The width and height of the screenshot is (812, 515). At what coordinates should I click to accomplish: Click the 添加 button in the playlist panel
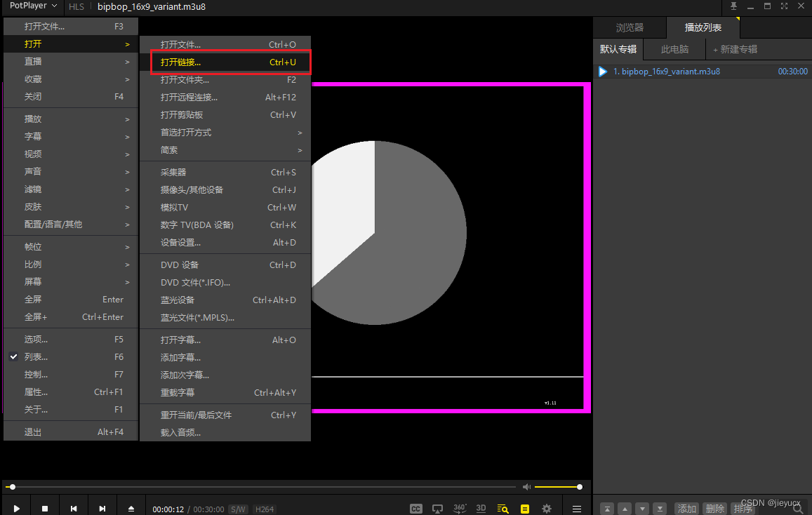point(686,508)
